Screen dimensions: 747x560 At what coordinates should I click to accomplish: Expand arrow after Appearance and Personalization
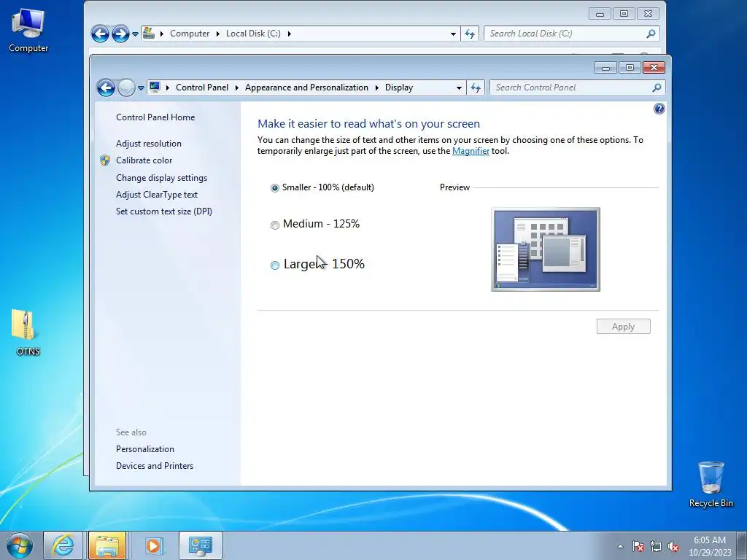[x=376, y=87]
